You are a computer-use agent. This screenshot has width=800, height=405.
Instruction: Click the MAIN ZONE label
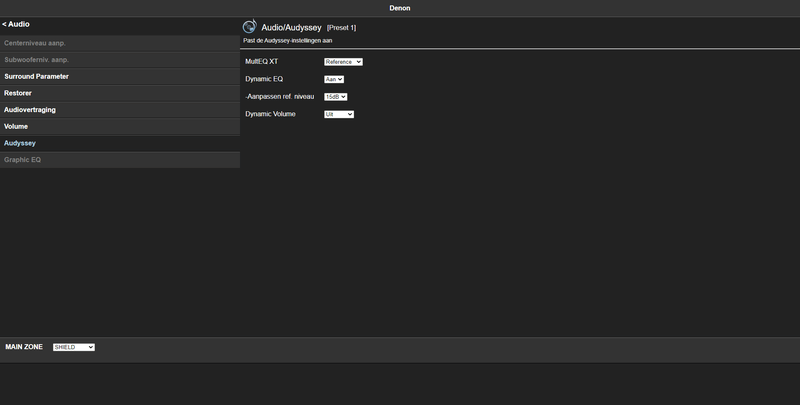click(x=24, y=347)
